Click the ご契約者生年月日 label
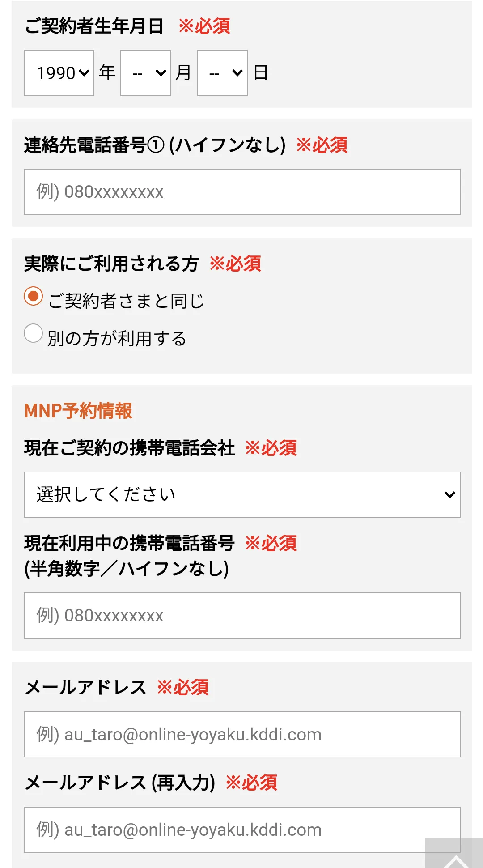Viewport: 483px width, 868px height. 94,26
